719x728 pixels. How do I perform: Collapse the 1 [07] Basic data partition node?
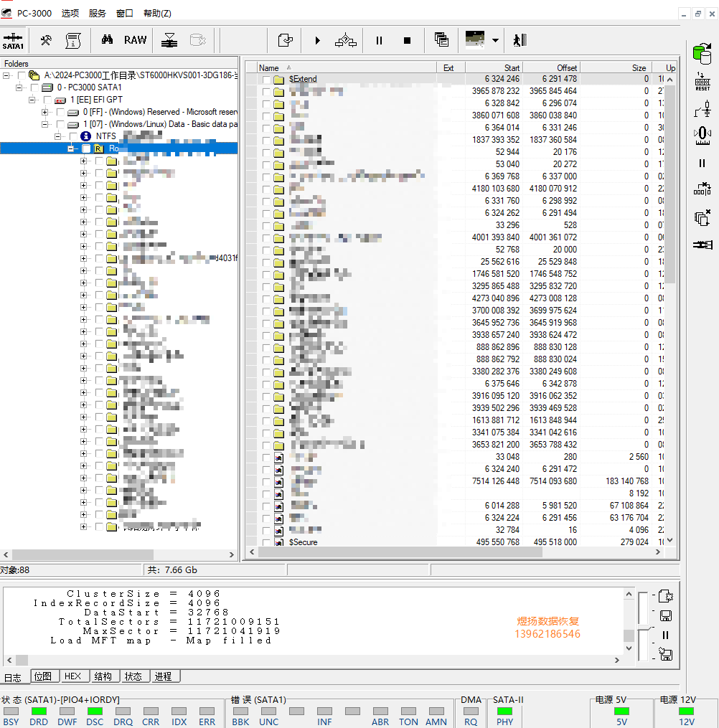(44, 124)
